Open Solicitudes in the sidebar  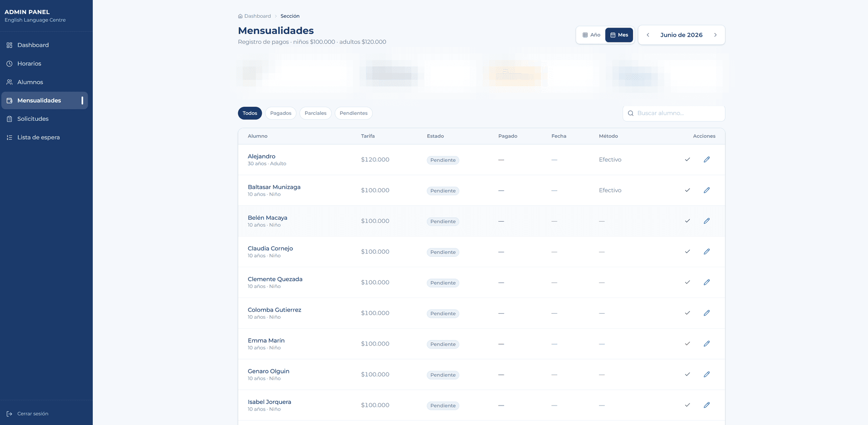(45, 119)
